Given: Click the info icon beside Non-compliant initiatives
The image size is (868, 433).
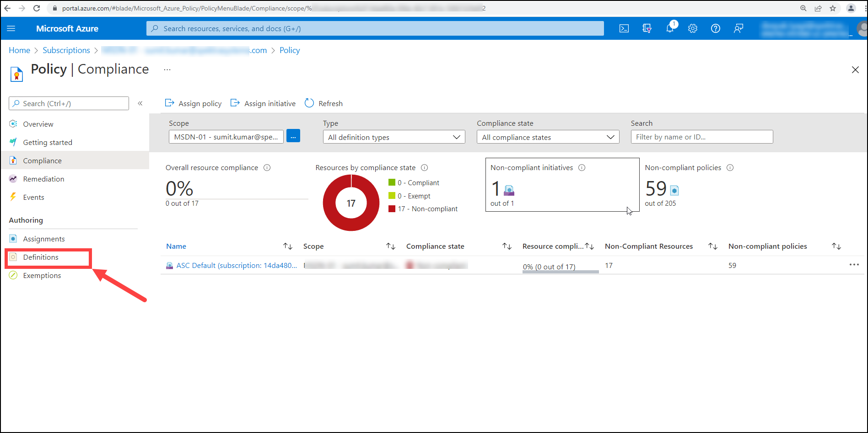Looking at the screenshot, I should (x=582, y=168).
